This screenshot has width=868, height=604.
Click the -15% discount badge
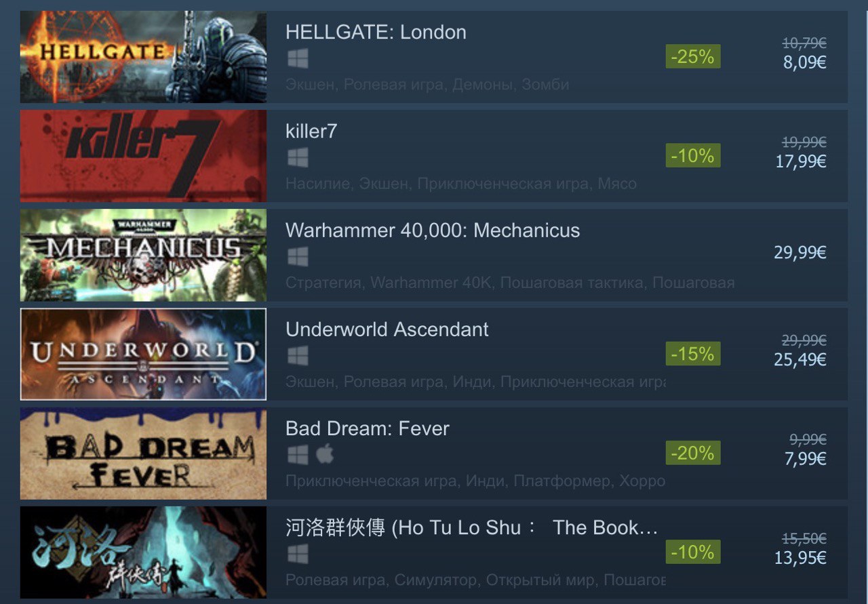(x=692, y=354)
